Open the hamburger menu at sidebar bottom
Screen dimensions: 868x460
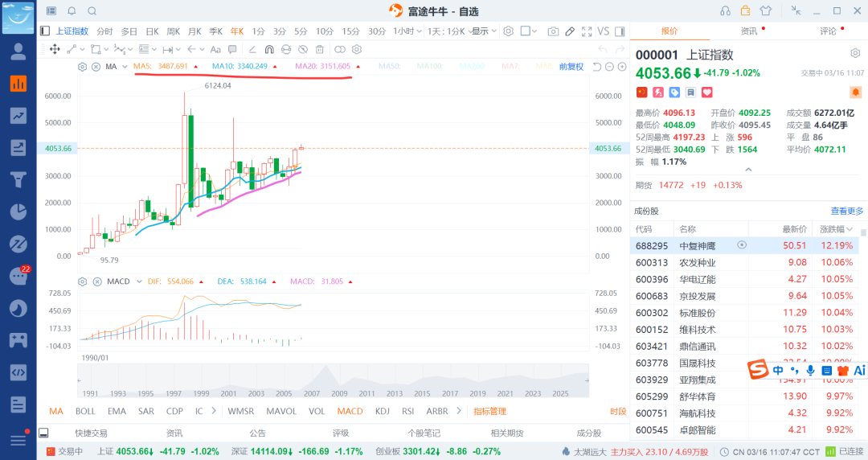[x=18, y=440]
